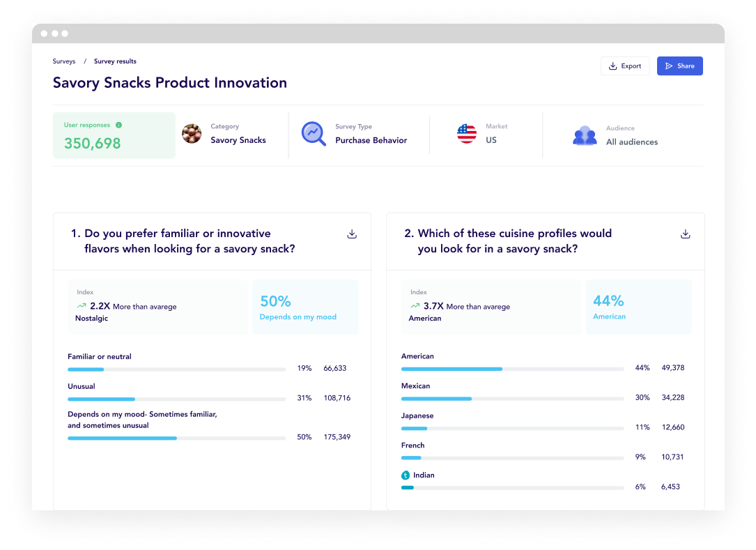The height and width of the screenshot is (550, 756).
Task: Click the 66,633 response count
Action: pos(335,368)
